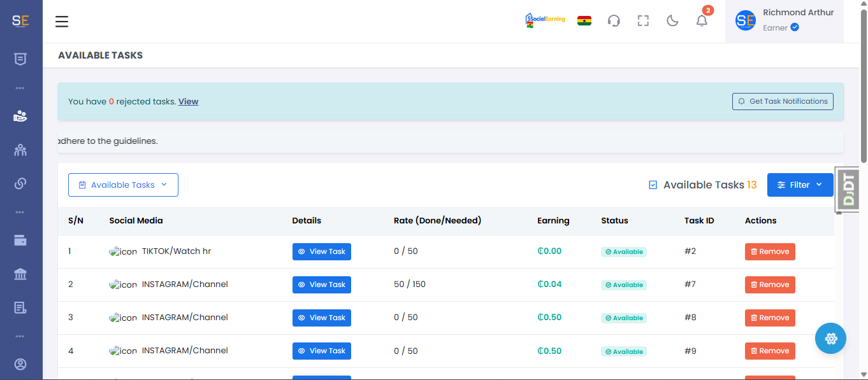868x380 pixels.
Task: Enter fullscreen mode using the frame icon
Action: (643, 21)
